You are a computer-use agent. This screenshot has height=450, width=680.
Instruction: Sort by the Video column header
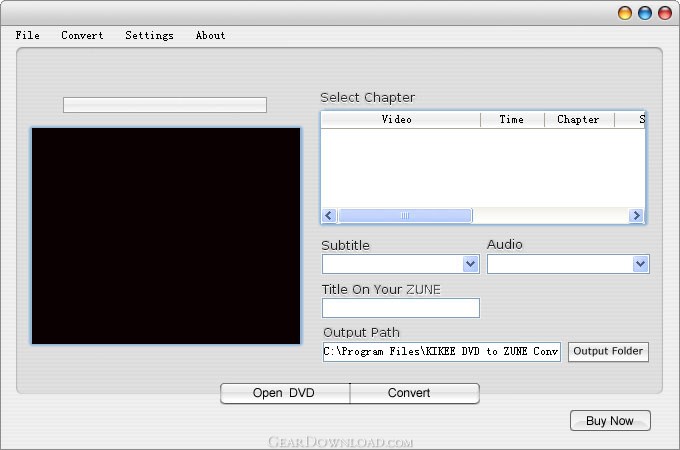tap(401, 120)
